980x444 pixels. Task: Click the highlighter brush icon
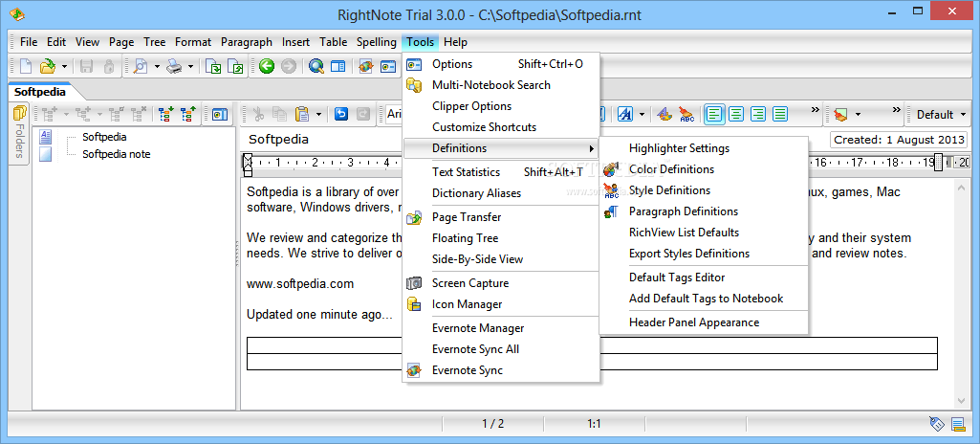pos(840,115)
